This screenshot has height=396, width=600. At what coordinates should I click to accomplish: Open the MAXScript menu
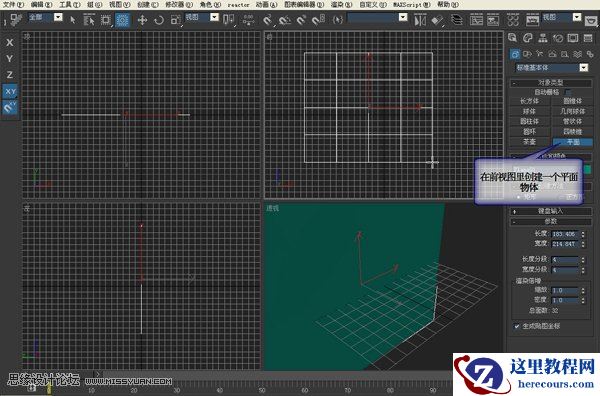point(412,5)
